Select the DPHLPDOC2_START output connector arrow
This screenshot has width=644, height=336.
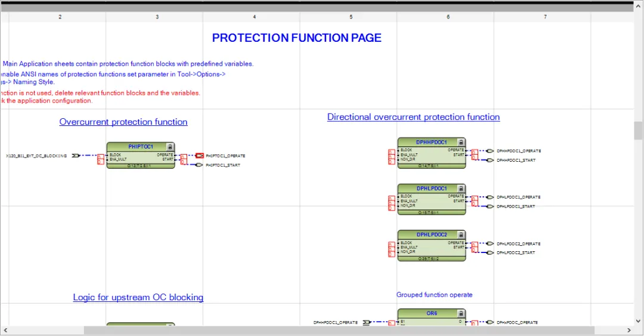[490, 252]
